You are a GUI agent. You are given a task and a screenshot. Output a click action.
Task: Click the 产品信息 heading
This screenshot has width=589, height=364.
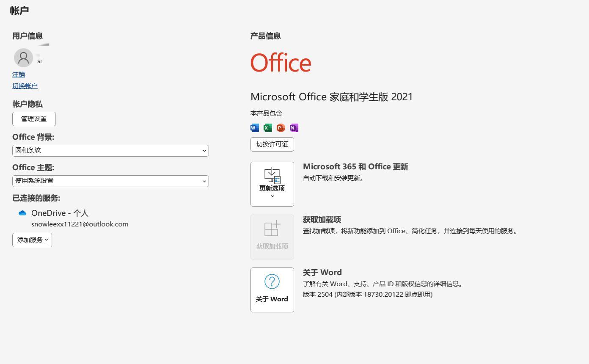tap(266, 36)
